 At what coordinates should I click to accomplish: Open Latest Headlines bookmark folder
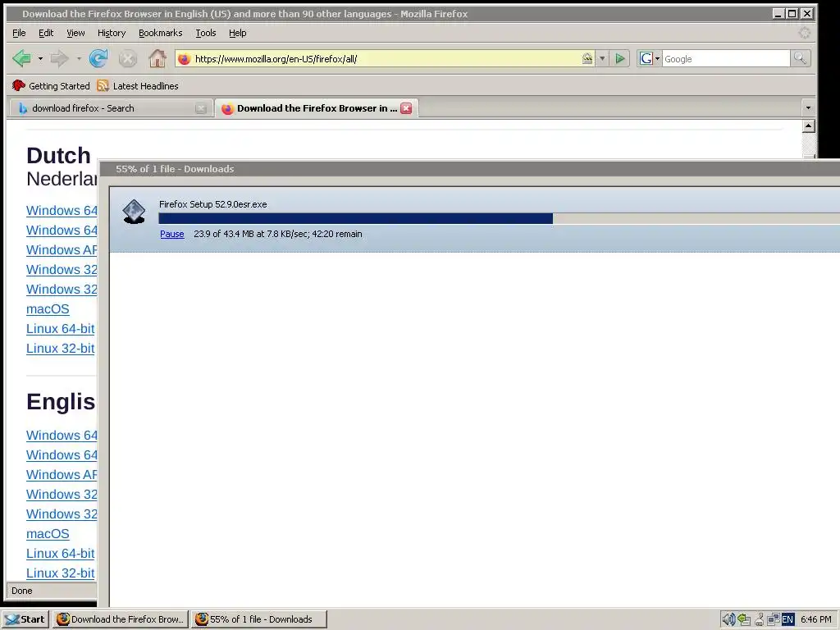click(x=138, y=85)
